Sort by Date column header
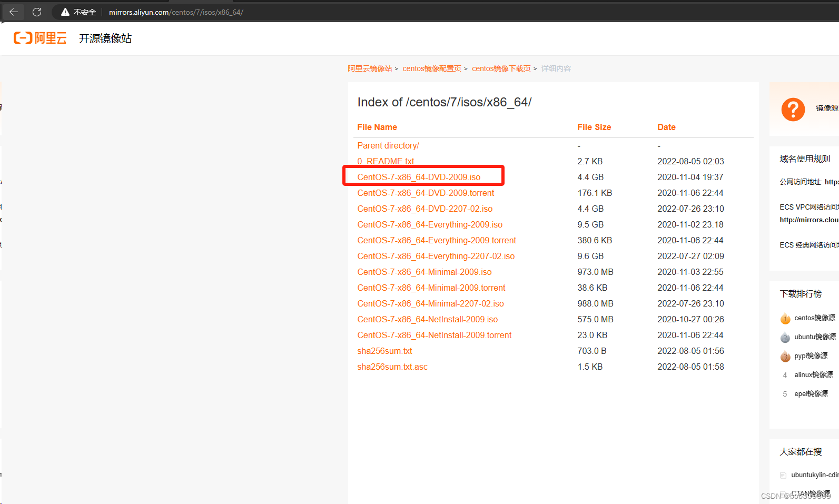Screen dimensions: 839x504 point(666,127)
